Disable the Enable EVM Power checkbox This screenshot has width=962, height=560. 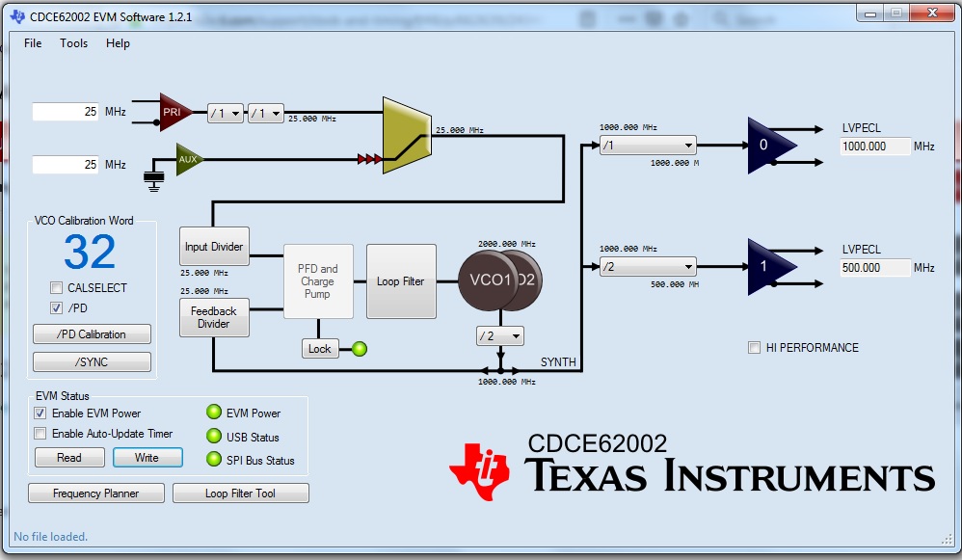pyautogui.click(x=40, y=413)
